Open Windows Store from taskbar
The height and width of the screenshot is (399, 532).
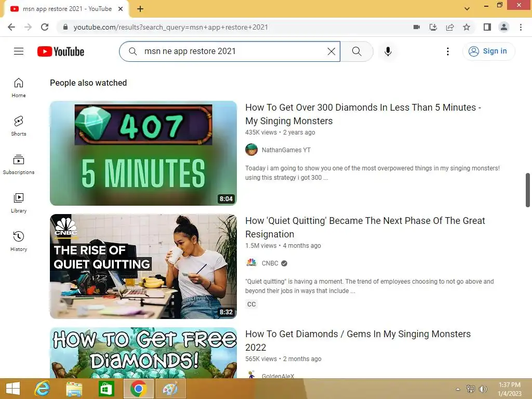pos(106,389)
